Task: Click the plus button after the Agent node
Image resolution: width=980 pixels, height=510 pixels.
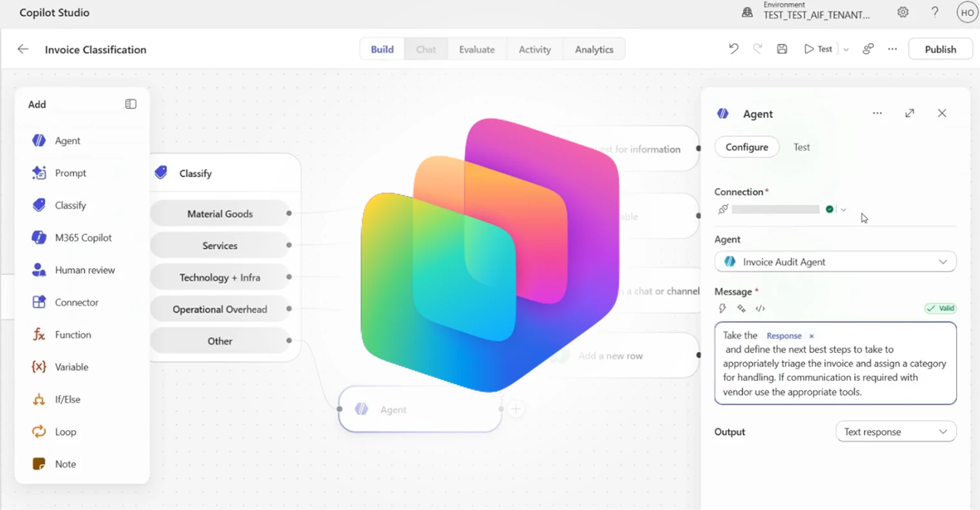Action: (516, 409)
